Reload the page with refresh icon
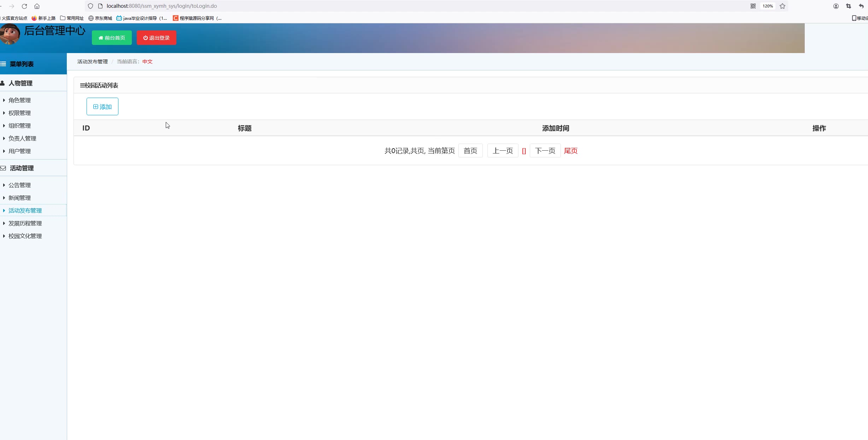Screen dimensions: 868x440 coord(24,6)
